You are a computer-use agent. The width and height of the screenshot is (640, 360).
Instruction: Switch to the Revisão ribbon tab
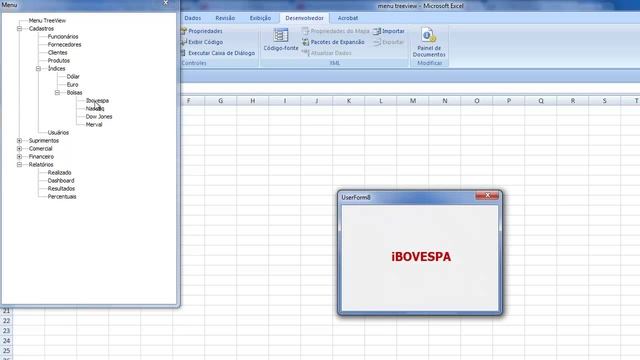pos(225,18)
